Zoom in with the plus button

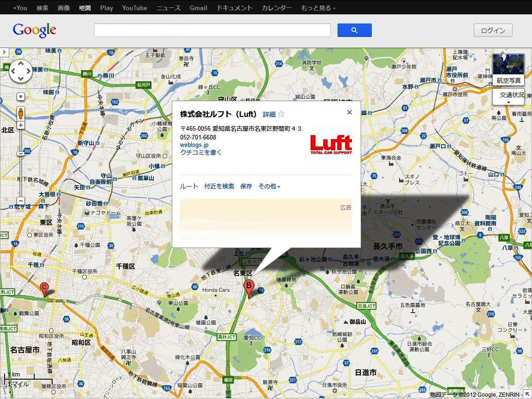[21, 125]
